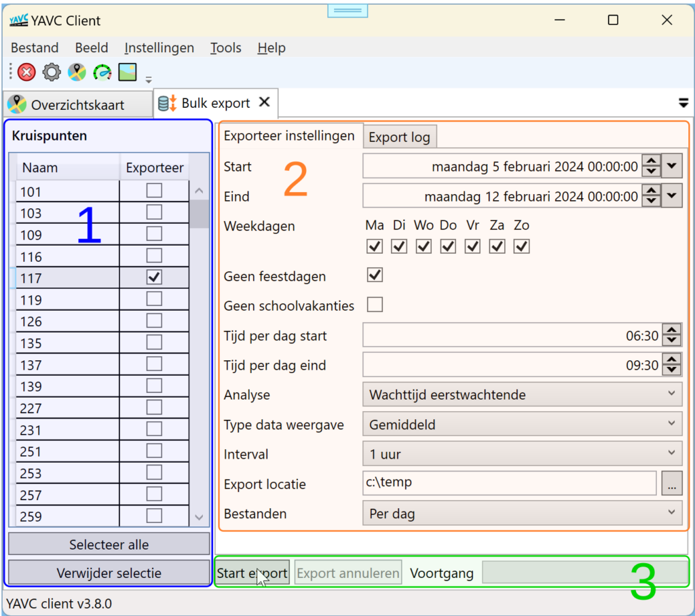Check the Exporteer box for row 101
695x616 pixels.
coord(154,191)
